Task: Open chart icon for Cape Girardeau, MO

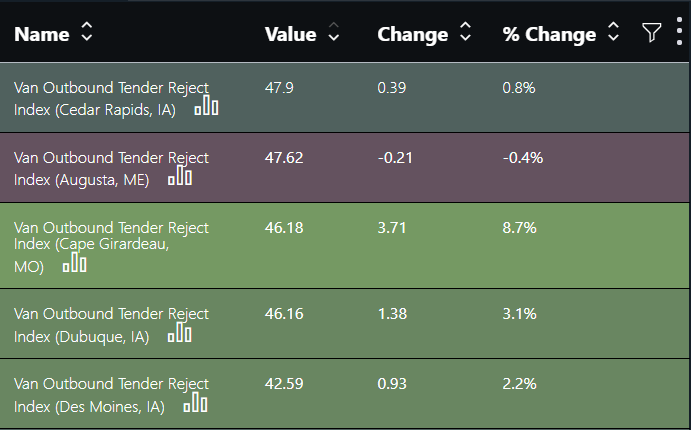Action: [x=74, y=262]
